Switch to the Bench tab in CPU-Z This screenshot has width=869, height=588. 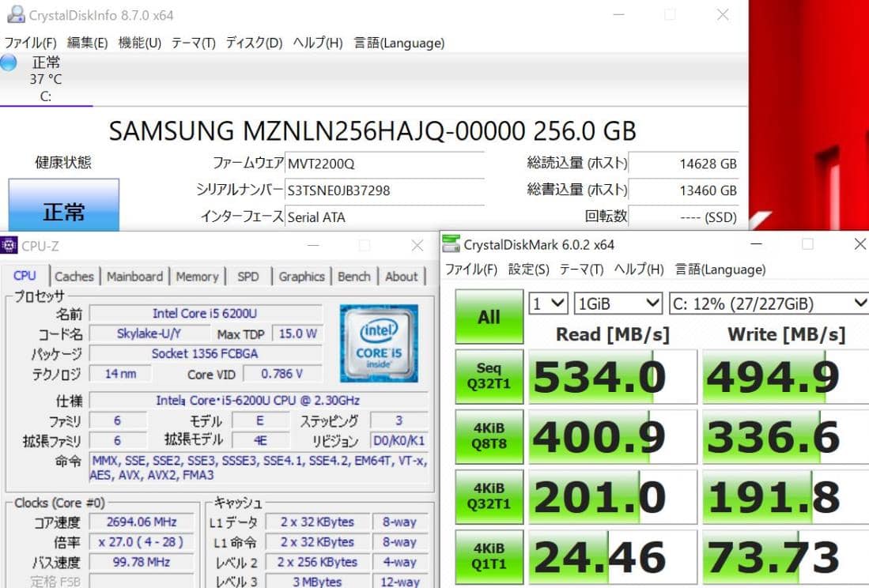tap(354, 277)
